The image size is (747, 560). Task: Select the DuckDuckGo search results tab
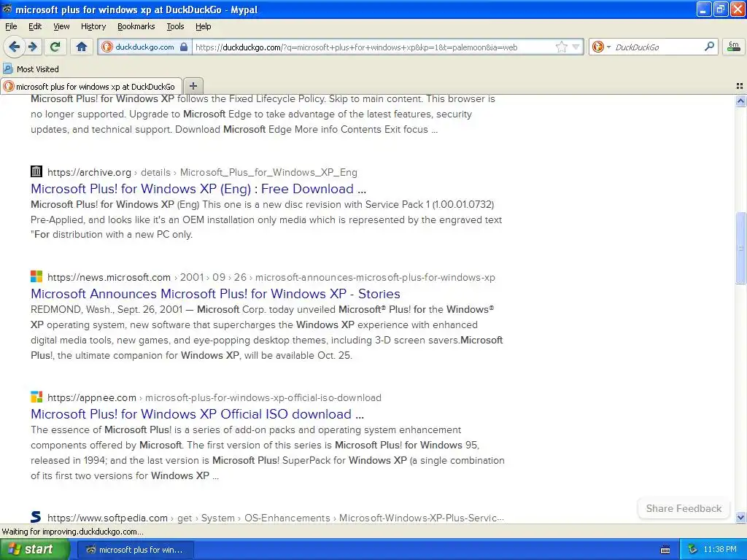(91, 86)
